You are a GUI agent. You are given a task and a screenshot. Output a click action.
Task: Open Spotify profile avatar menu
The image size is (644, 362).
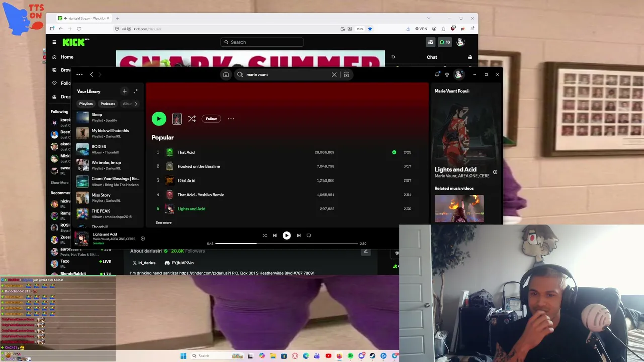(459, 75)
